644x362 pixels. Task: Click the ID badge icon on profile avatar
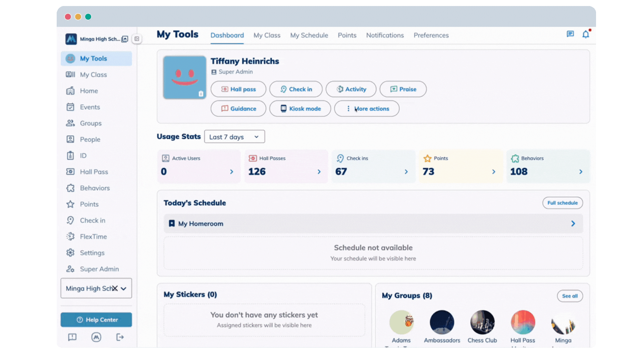point(201,94)
